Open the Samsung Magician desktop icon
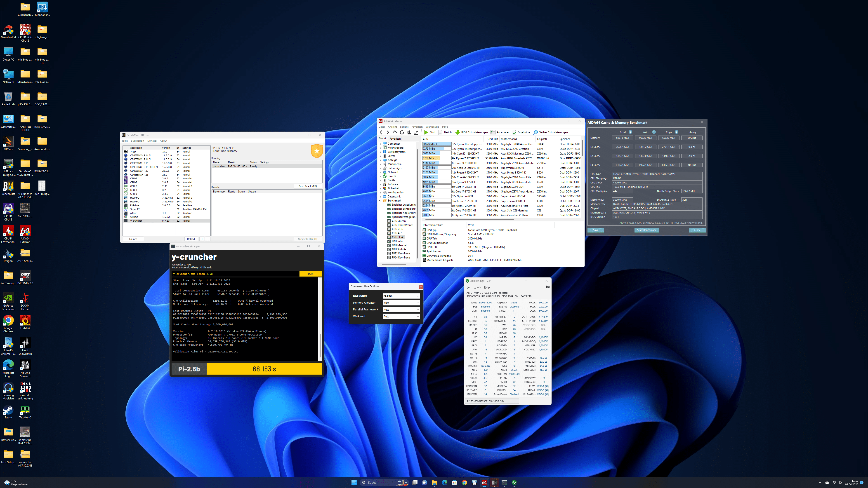This screenshot has width=868, height=488. coord(8,391)
